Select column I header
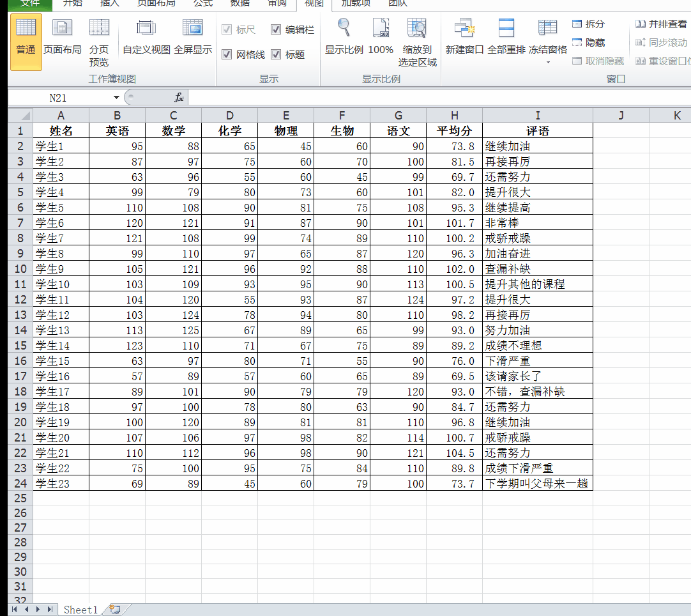 click(x=538, y=116)
